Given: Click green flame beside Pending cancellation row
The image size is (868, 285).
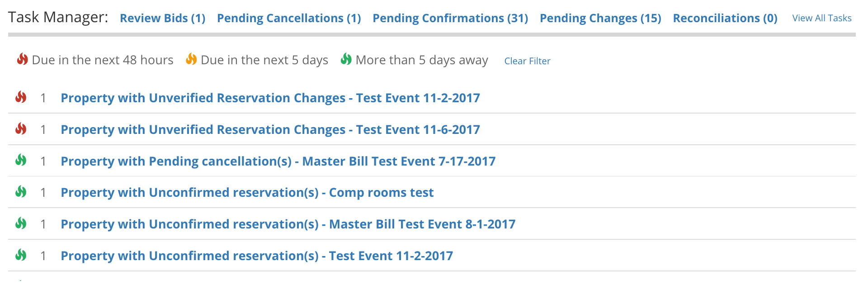Looking at the screenshot, I should pyautogui.click(x=21, y=160).
